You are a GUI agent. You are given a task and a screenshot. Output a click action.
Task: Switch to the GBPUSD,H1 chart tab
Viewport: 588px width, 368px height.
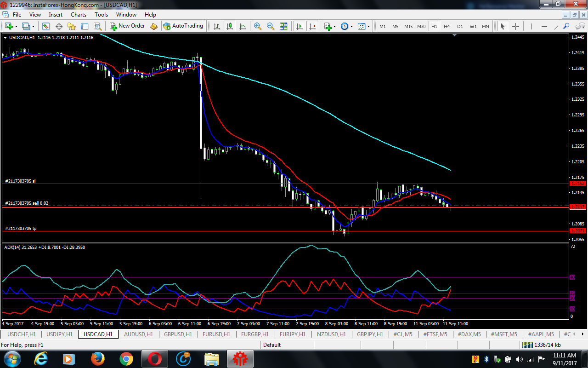click(178, 334)
